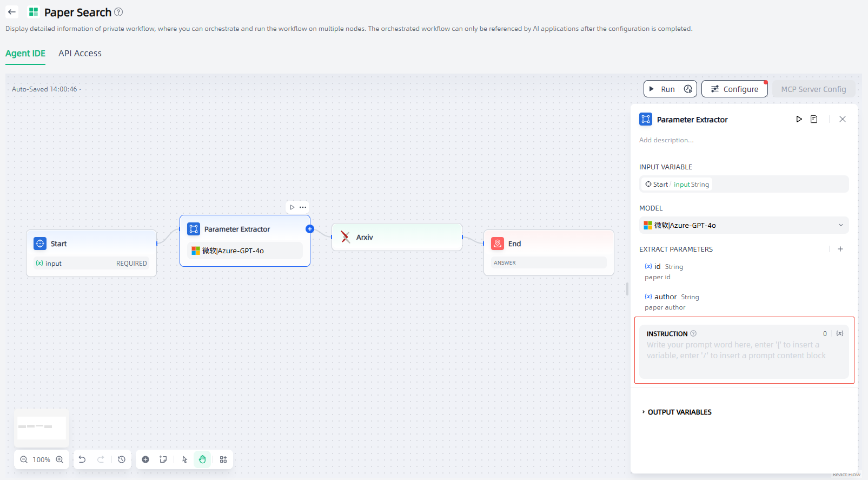
Task: Add a new node with plus icon
Action: pyautogui.click(x=145, y=459)
